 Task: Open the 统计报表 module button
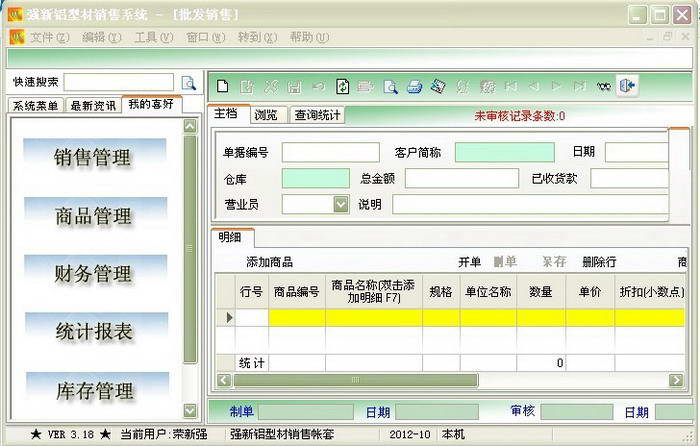95,331
